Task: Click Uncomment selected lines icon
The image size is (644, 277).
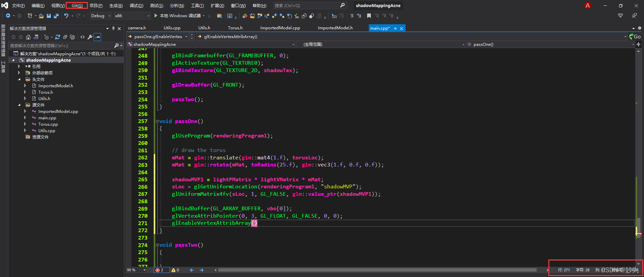Action: pyautogui.click(x=359, y=16)
